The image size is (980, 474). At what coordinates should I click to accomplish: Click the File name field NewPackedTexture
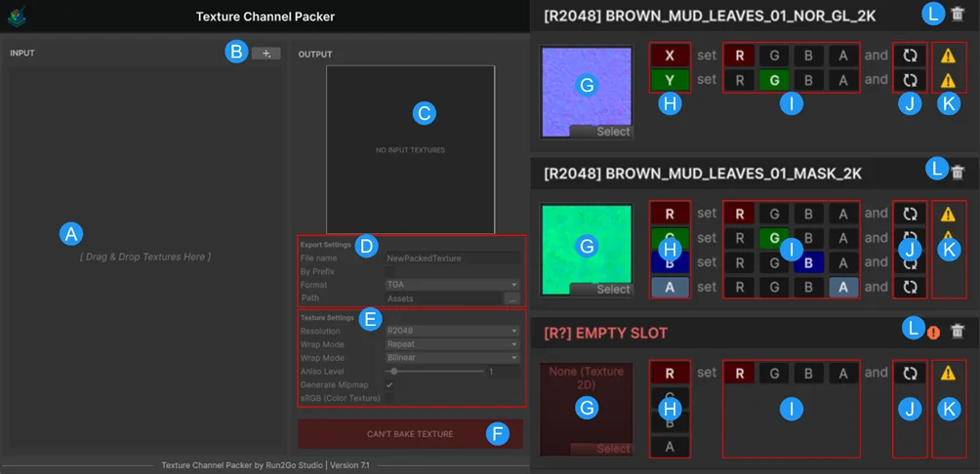(453, 257)
